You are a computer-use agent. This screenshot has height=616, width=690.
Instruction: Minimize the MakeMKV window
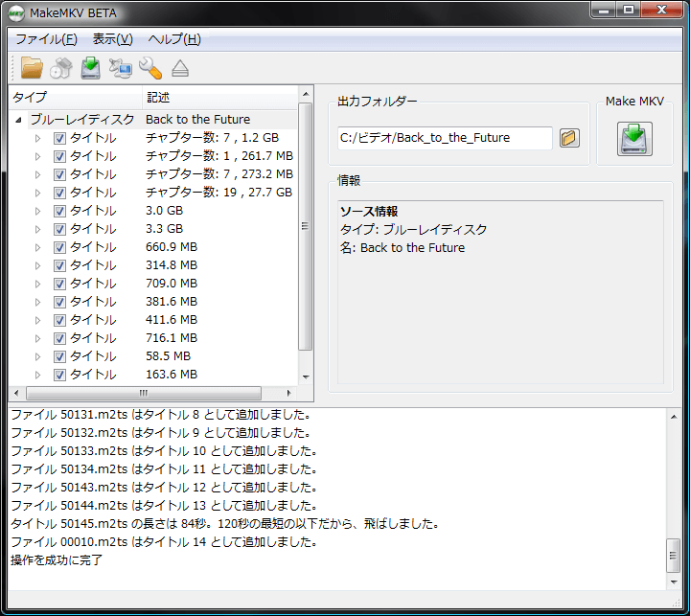coord(604,10)
